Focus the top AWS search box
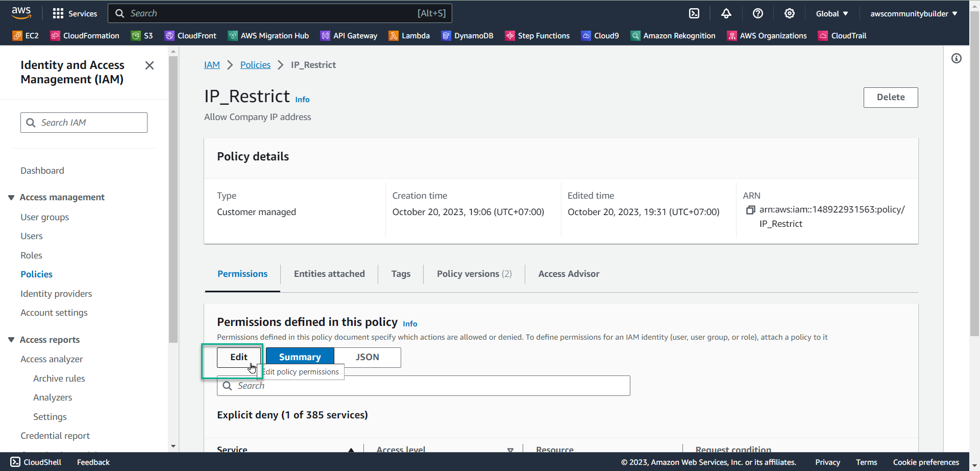 coord(280,13)
